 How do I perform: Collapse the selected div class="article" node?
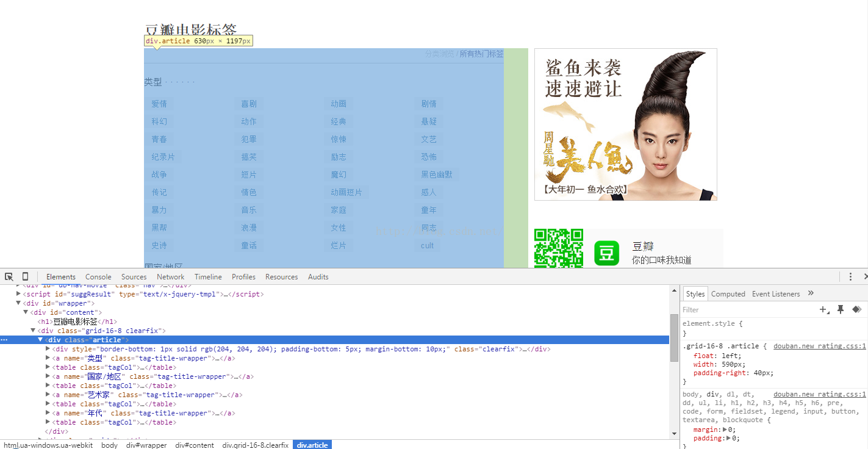click(x=40, y=340)
